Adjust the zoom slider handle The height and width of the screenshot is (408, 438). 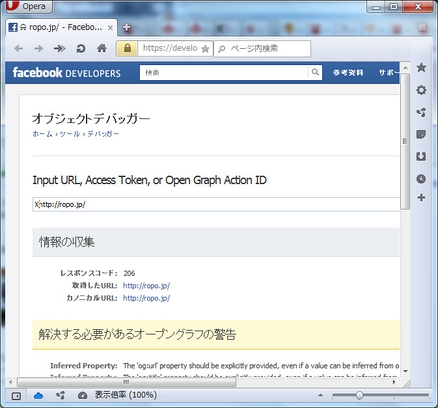[x=359, y=395]
